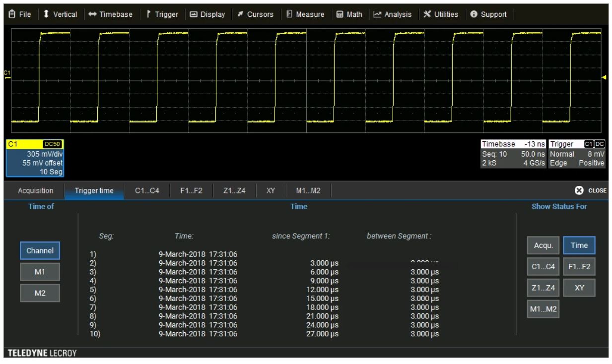Open the Support menu

(x=488, y=14)
